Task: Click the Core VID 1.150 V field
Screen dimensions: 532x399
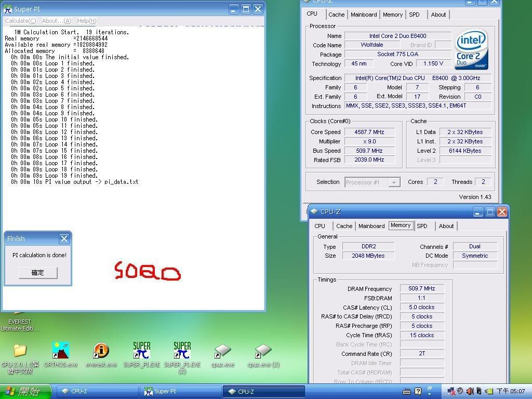Action: point(433,63)
